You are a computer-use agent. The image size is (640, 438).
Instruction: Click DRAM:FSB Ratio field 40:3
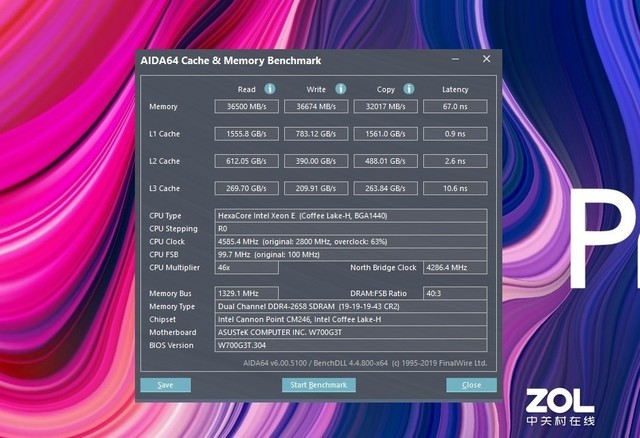[455, 293]
